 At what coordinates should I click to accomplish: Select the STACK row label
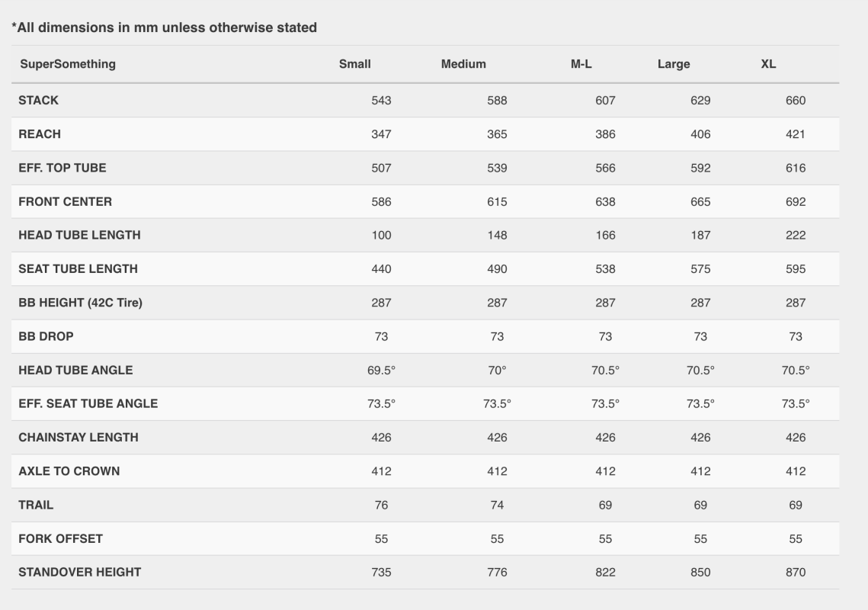point(39,101)
